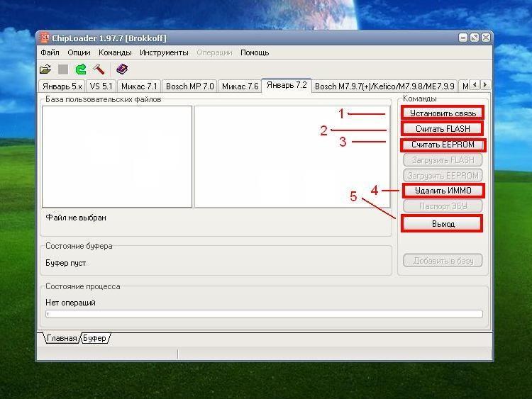Click the open file folder icon
The width and height of the screenshot is (532, 399).
pos(45,69)
